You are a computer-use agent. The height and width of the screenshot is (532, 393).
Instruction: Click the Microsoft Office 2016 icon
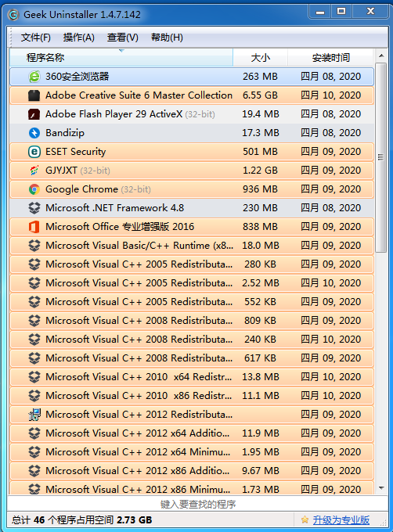pos(34,227)
